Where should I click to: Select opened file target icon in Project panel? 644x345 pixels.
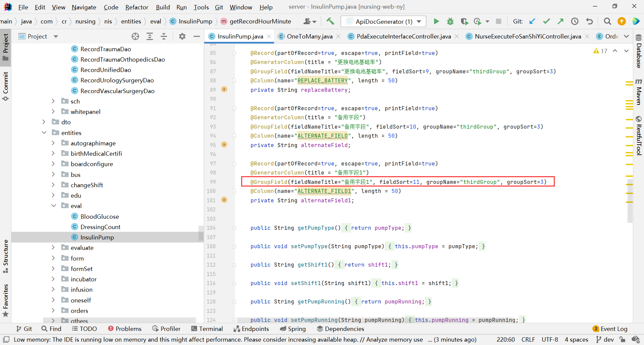click(135, 37)
